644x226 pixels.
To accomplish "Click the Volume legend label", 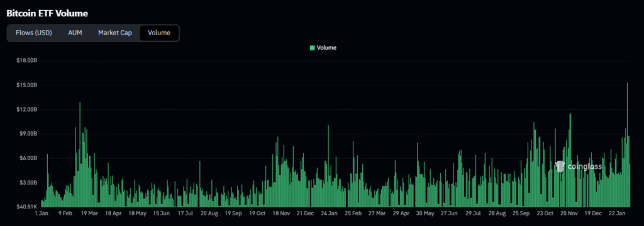I will click(326, 48).
